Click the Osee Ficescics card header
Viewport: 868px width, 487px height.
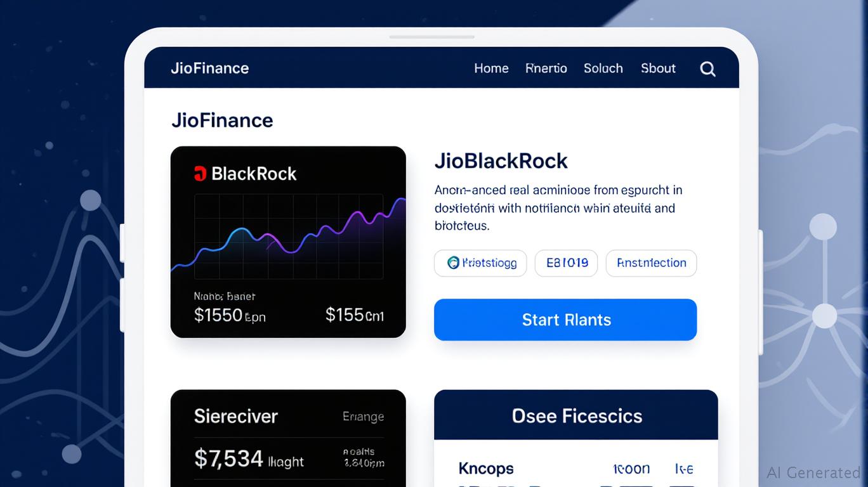[576, 416]
